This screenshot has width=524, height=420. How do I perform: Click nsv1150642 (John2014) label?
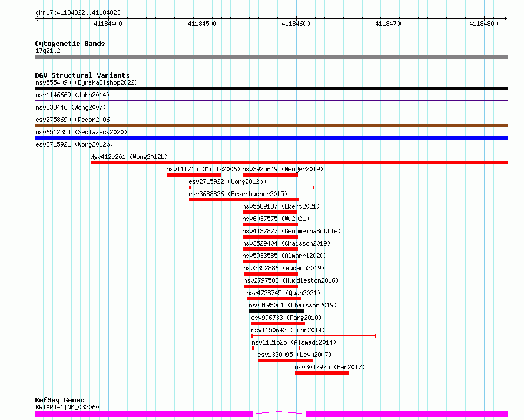[x=288, y=330]
